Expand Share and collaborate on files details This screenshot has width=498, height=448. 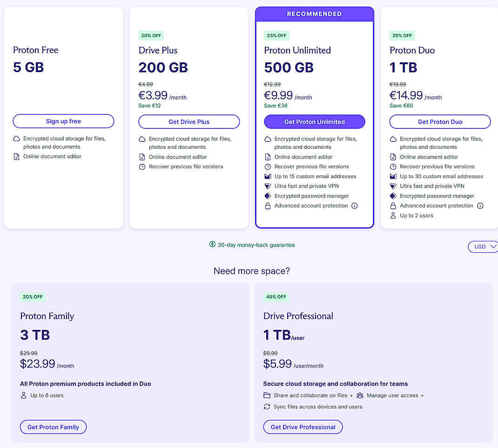coord(351,395)
